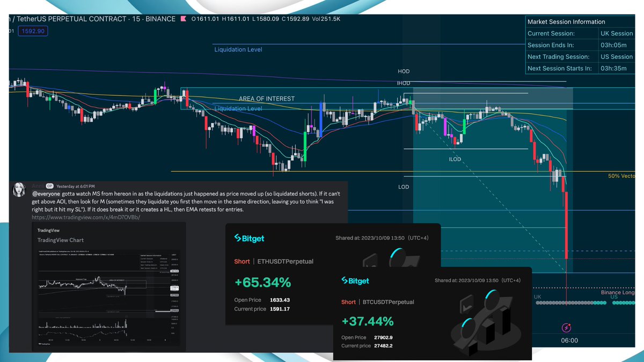Click the Next Trading Session: row label

click(558, 56)
